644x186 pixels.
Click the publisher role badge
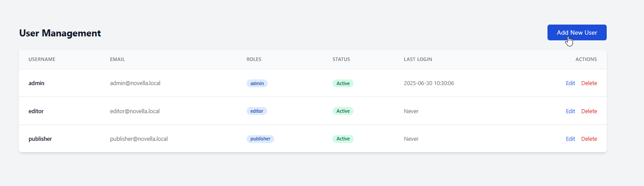click(x=260, y=139)
